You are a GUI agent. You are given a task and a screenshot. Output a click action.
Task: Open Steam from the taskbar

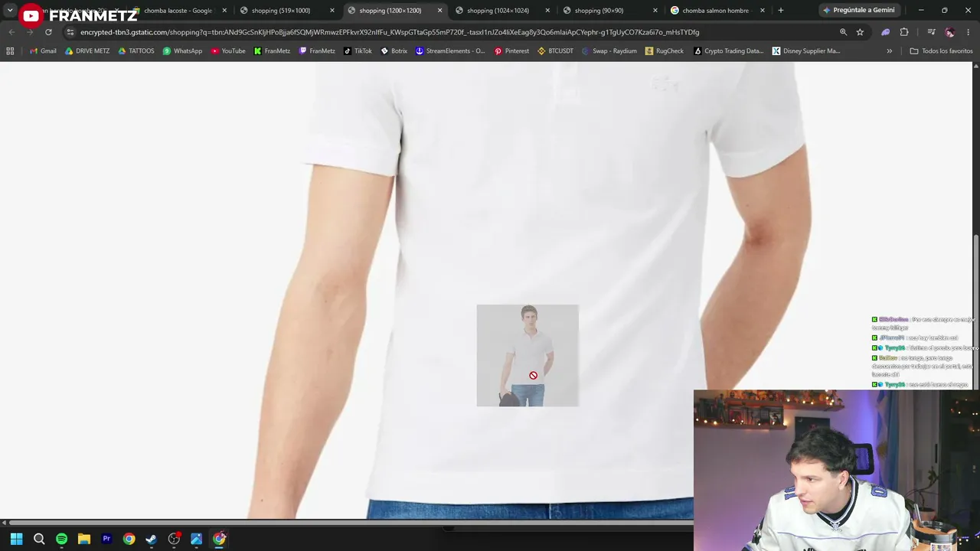click(x=152, y=539)
